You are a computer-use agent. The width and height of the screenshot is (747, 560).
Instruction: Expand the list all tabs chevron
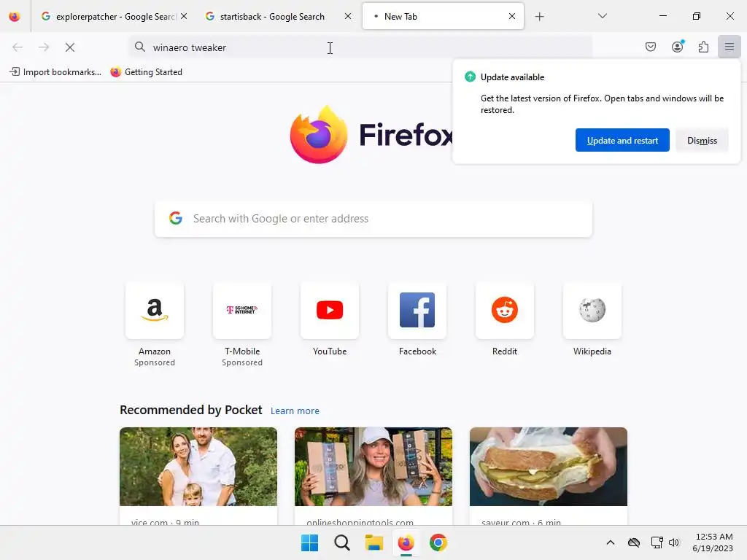[603, 17]
